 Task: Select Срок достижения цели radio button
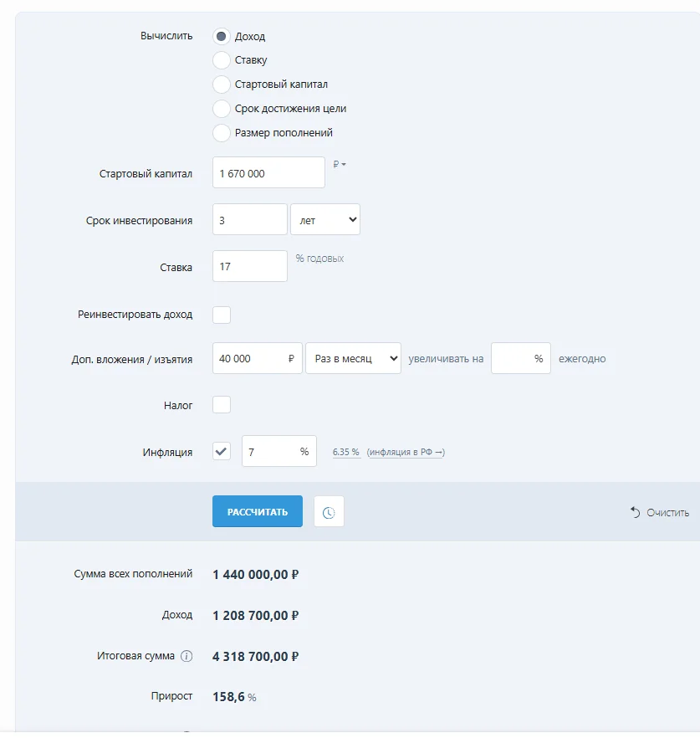coord(222,109)
